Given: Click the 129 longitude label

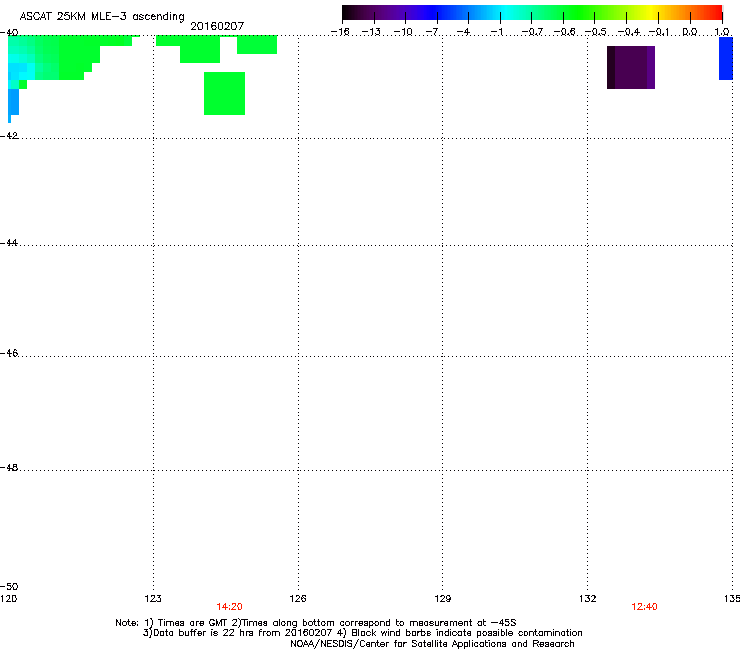Looking at the screenshot, I should point(442,599).
